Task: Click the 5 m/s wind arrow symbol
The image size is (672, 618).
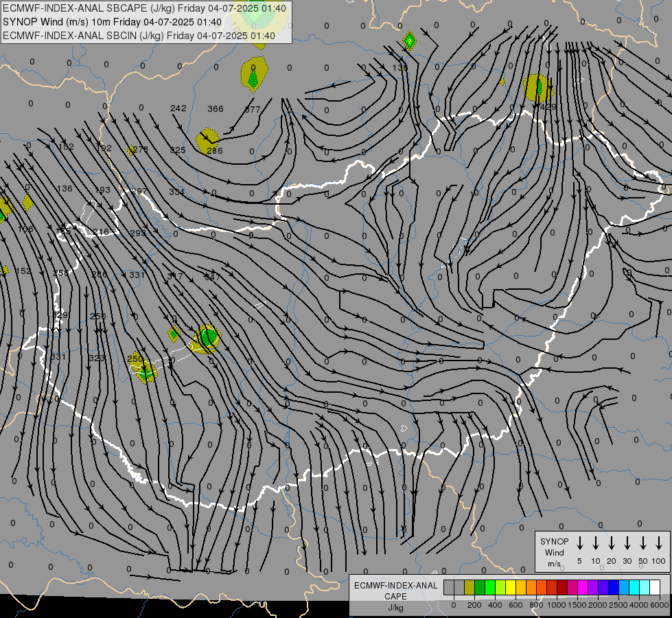Action: (x=579, y=543)
